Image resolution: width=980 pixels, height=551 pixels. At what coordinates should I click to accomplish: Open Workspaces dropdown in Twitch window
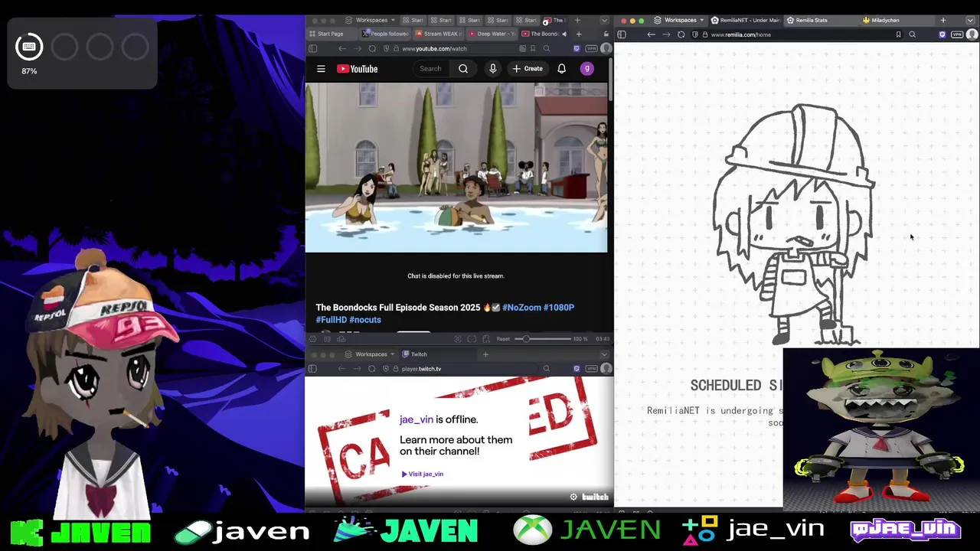click(x=369, y=354)
